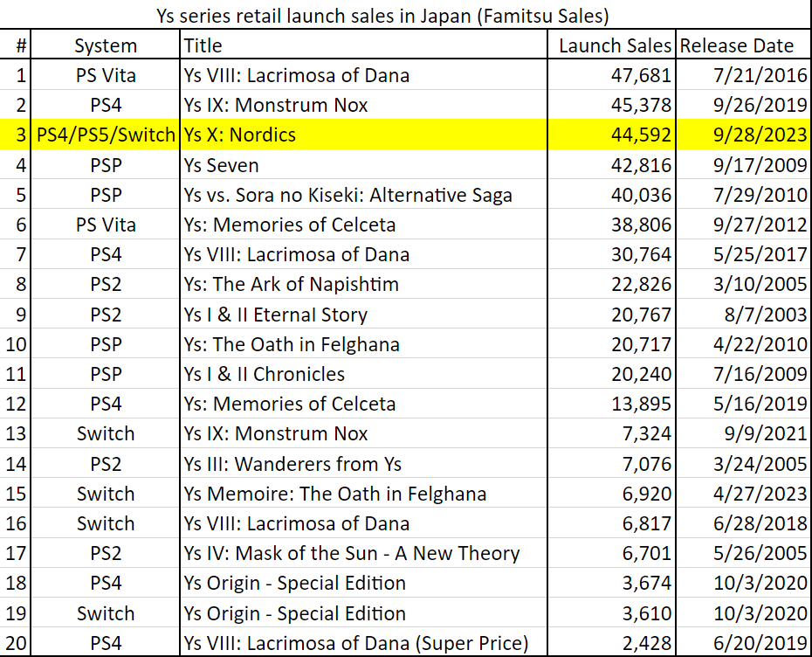Select launch sales value 20,240
The height and width of the screenshot is (657, 812).
(641, 374)
